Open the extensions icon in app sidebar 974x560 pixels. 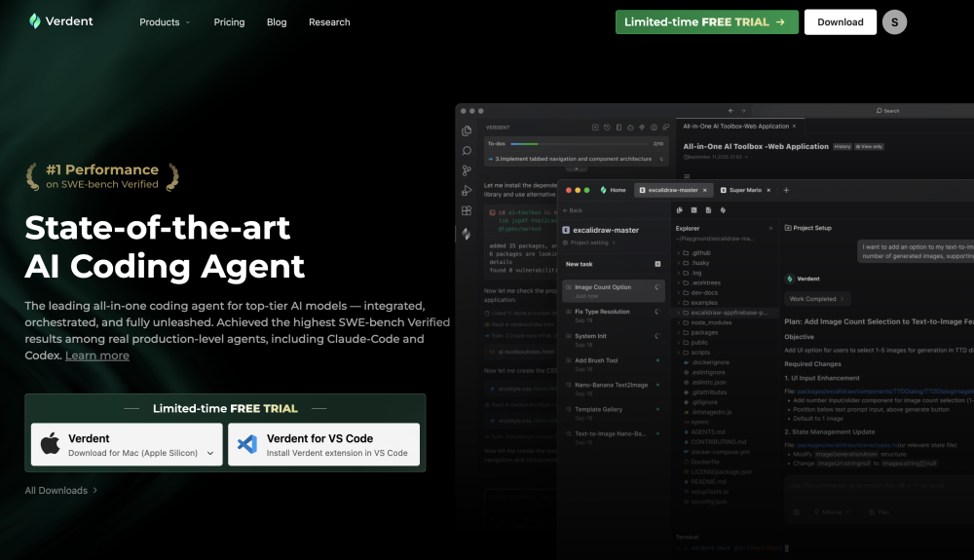pyautogui.click(x=467, y=210)
